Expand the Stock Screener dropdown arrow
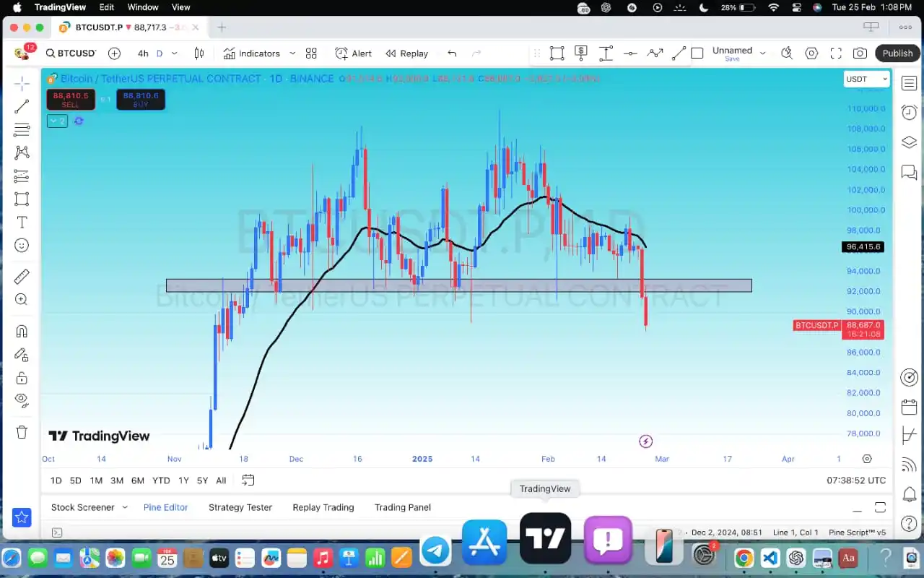This screenshot has width=924, height=578. (125, 507)
